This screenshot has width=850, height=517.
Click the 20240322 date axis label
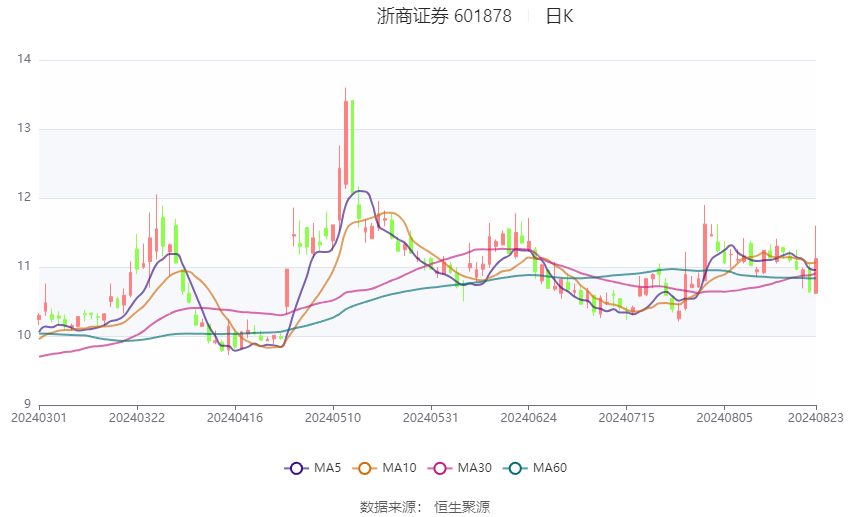[x=137, y=418]
